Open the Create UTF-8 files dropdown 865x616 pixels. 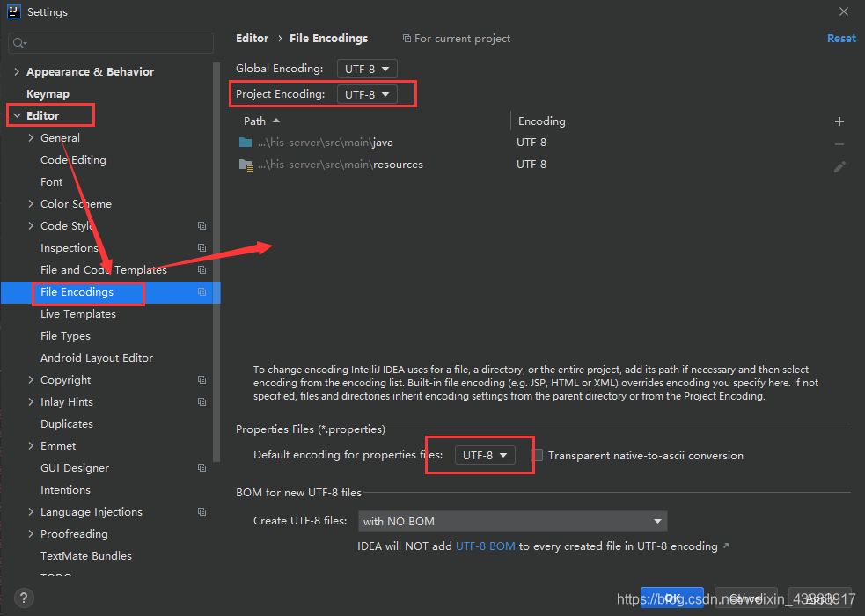[512, 521]
